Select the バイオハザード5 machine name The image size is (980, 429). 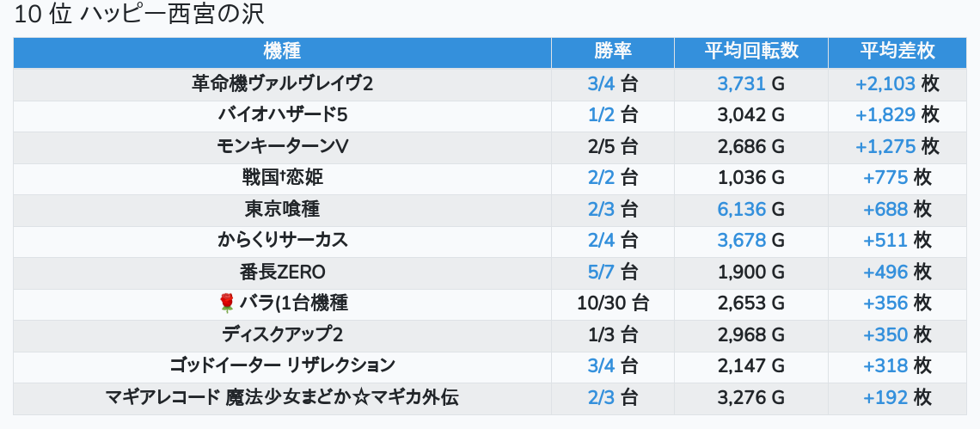point(282,115)
